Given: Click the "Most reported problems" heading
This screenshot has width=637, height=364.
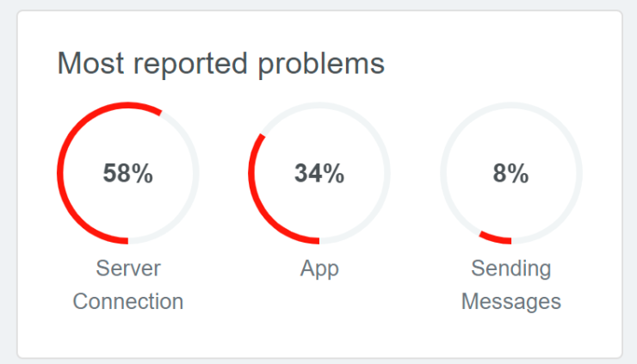Looking at the screenshot, I should tap(220, 64).
